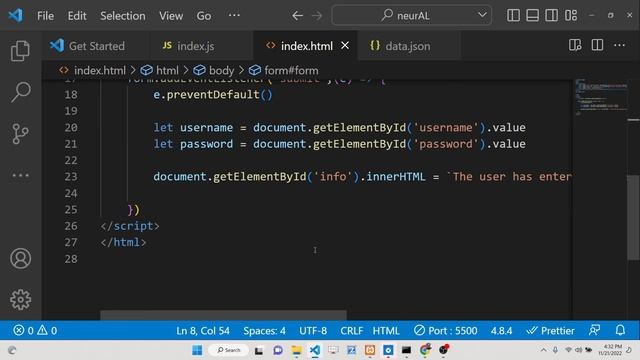640x360 pixels.
Task: Open the View menu
Action: (171, 16)
